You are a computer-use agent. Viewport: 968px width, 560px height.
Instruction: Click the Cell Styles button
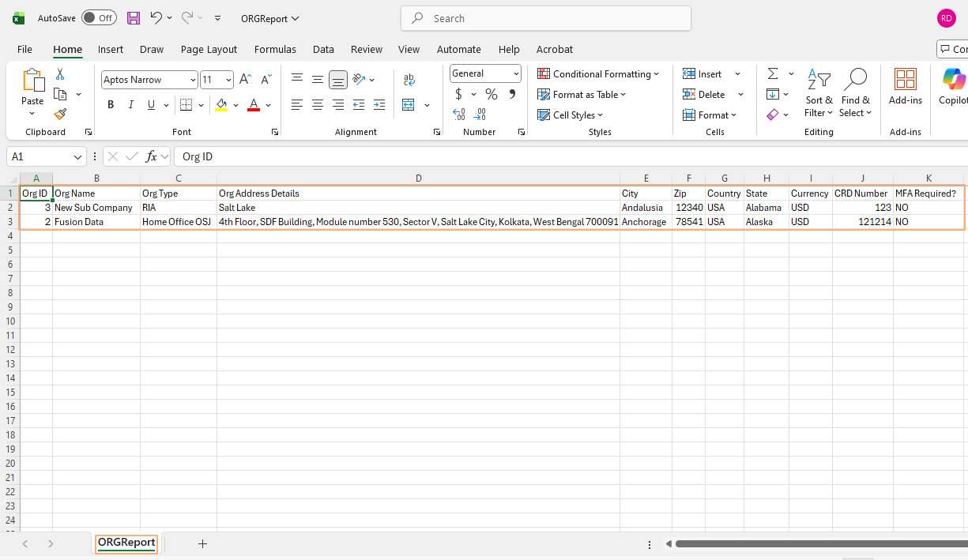(570, 115)
